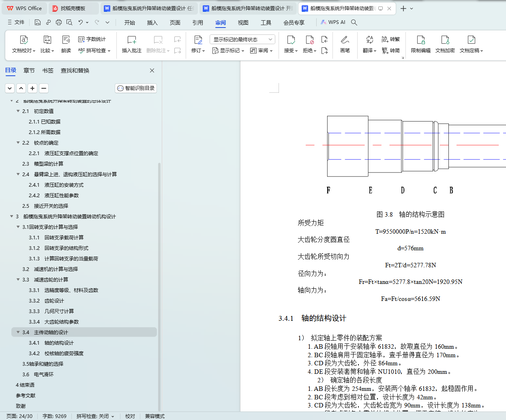Open the 引用 ribbon tab
This screenshot has height=420, width=506.
(x=198, y=23)
